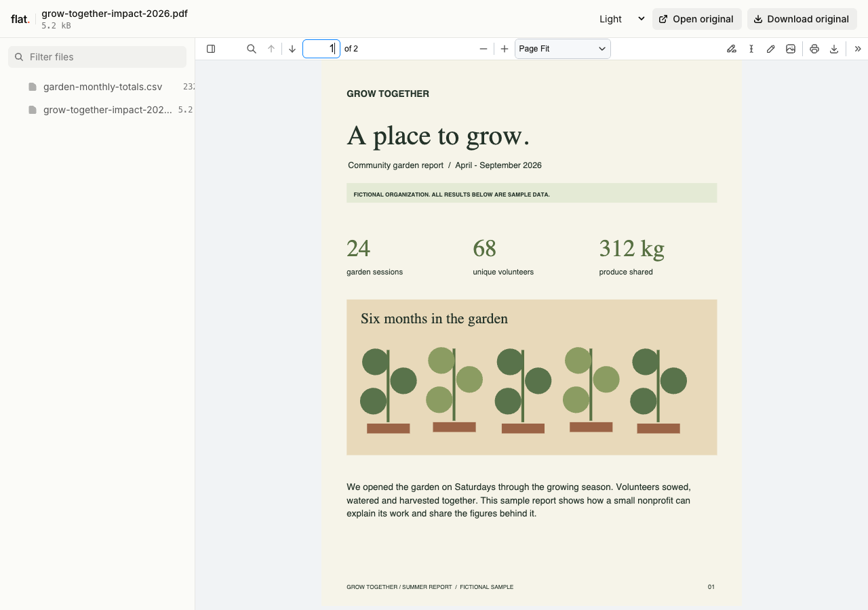Screen dimensions: 868x610
Task: Focus the Filter files search field
Action: click(98, 57)
